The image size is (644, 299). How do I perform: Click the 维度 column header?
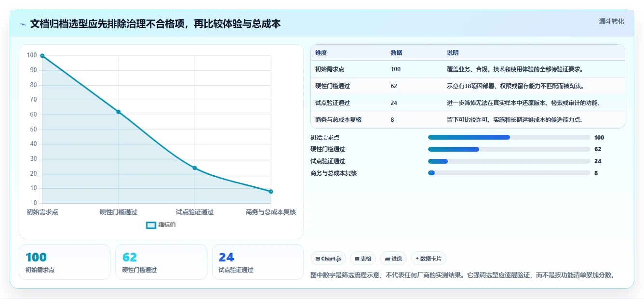(321, 53)
